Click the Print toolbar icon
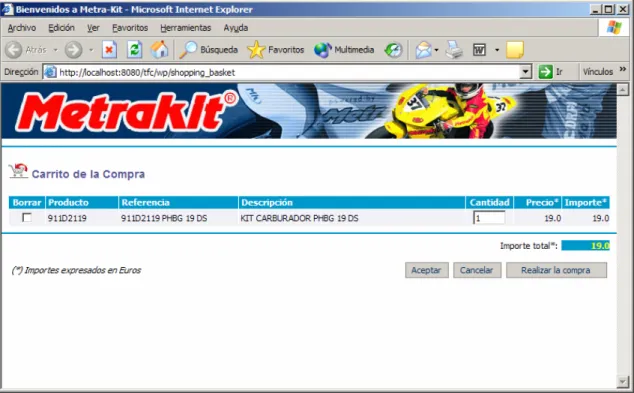The height and width of the screenshot is (393, 634). coord(454,50)
